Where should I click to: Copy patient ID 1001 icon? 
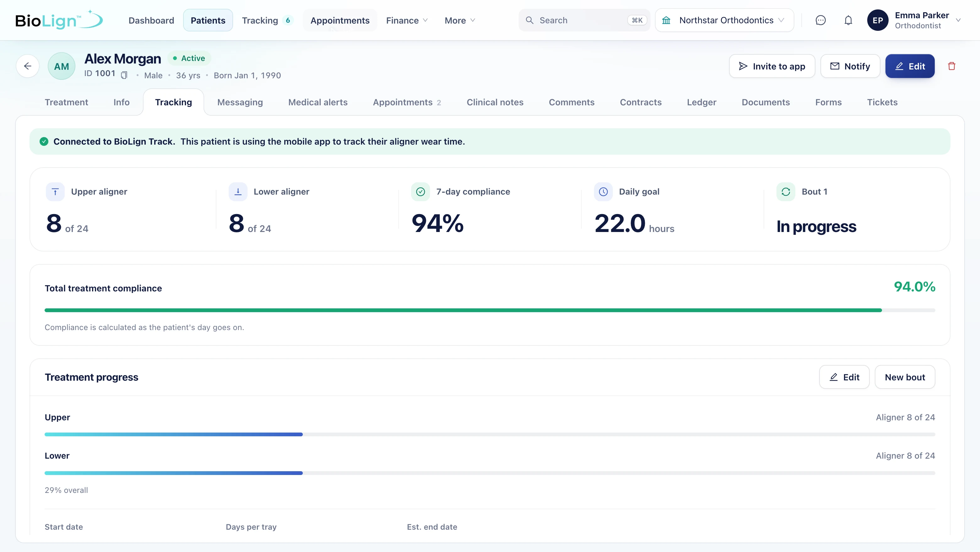pos(124,75)
